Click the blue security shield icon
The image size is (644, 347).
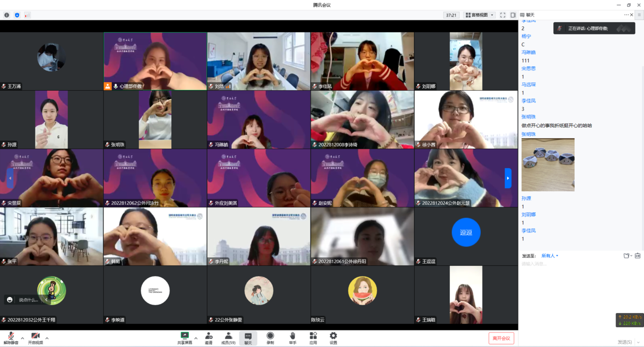[17, 15]
